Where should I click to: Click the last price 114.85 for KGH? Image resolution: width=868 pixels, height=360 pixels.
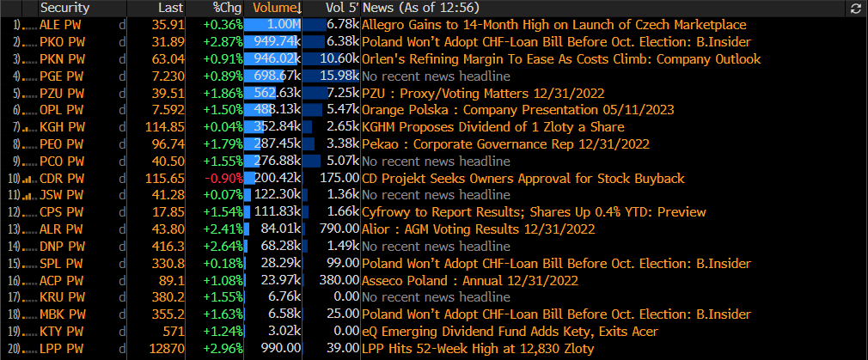pos(164,127)
